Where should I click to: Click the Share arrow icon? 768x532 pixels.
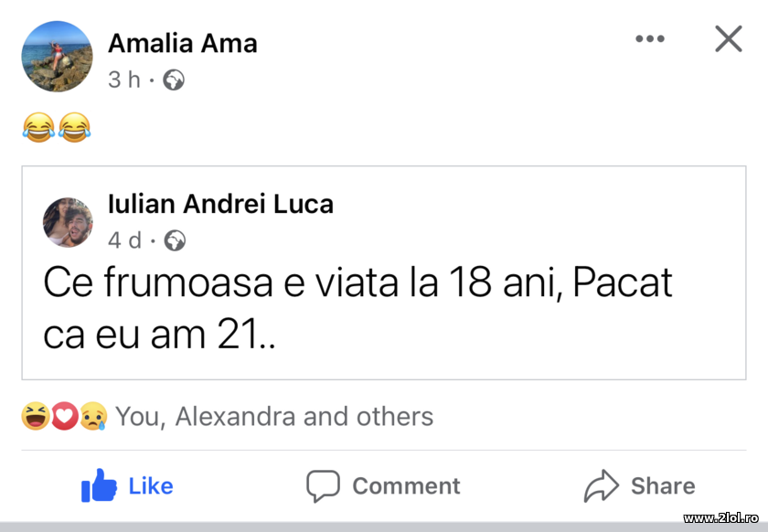[603, 485]
